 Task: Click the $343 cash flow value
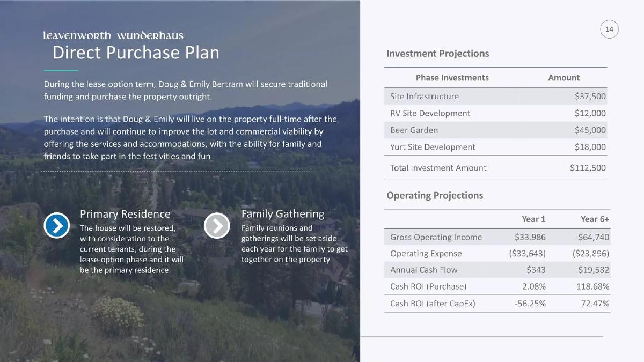[x=536, y=270]
